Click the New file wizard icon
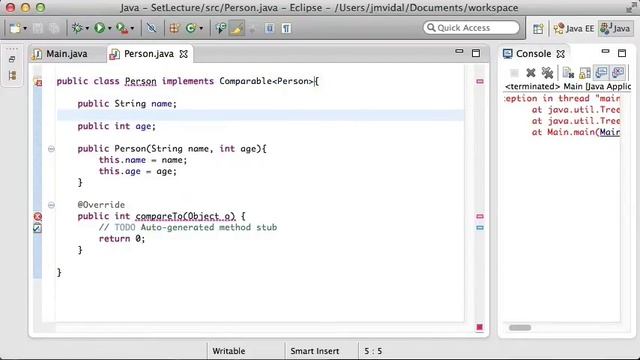The image size is (640, 360). click(15, 28)
